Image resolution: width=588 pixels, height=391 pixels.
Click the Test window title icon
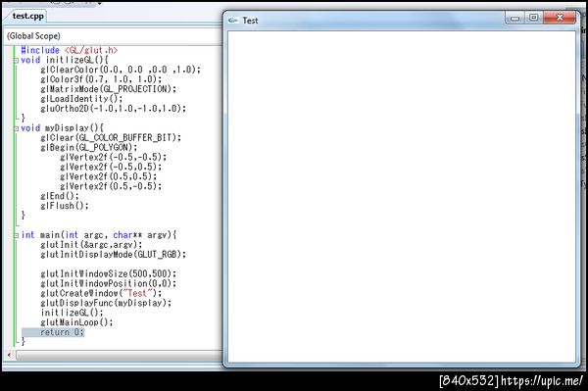point(232,21)
